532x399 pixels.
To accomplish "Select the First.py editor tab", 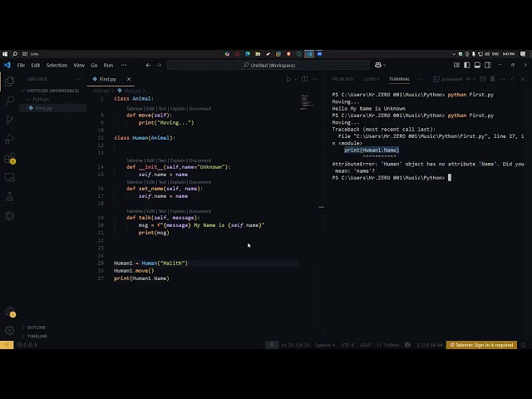I will point(107,79).
